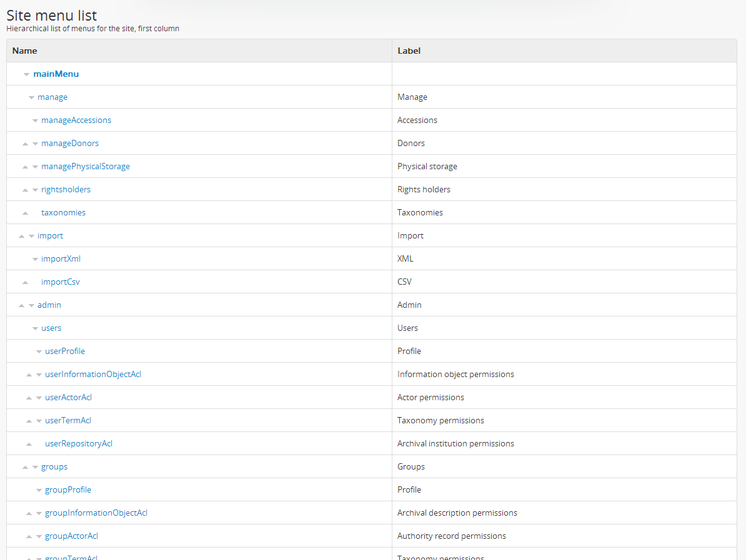746x560 pixels.
Task: Open the groupProfile menu link
Action: 68,489
